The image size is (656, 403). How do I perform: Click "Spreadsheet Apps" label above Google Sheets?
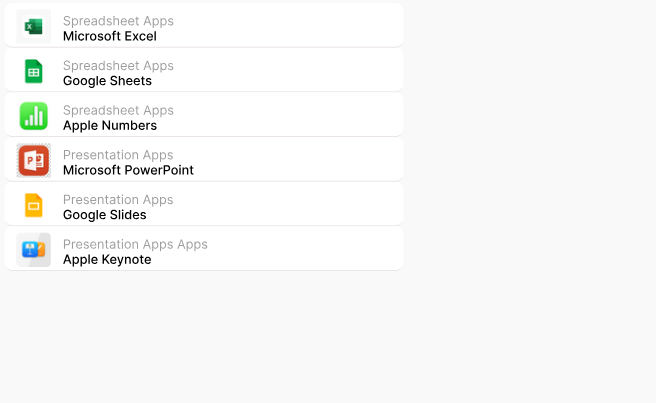[118, 66]
